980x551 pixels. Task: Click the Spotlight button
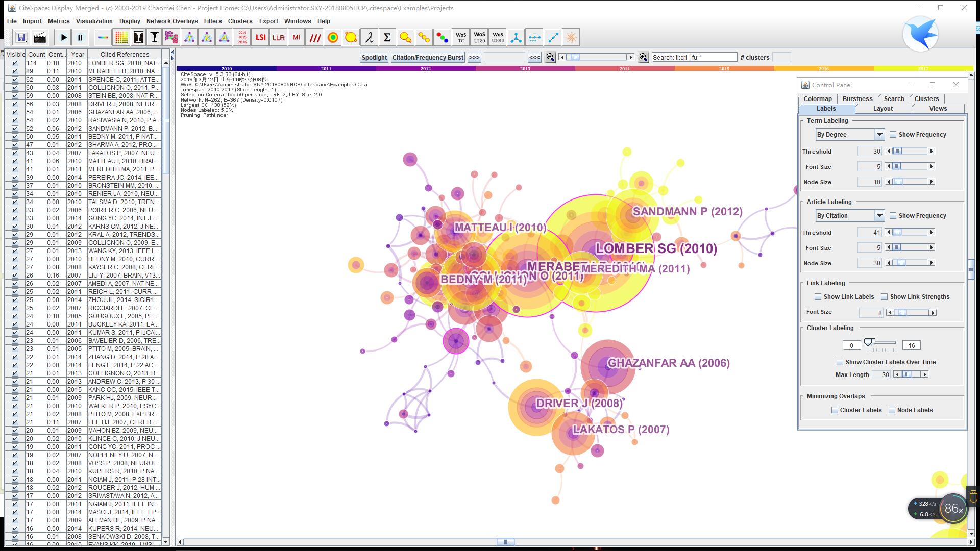(x=374, y=58)
